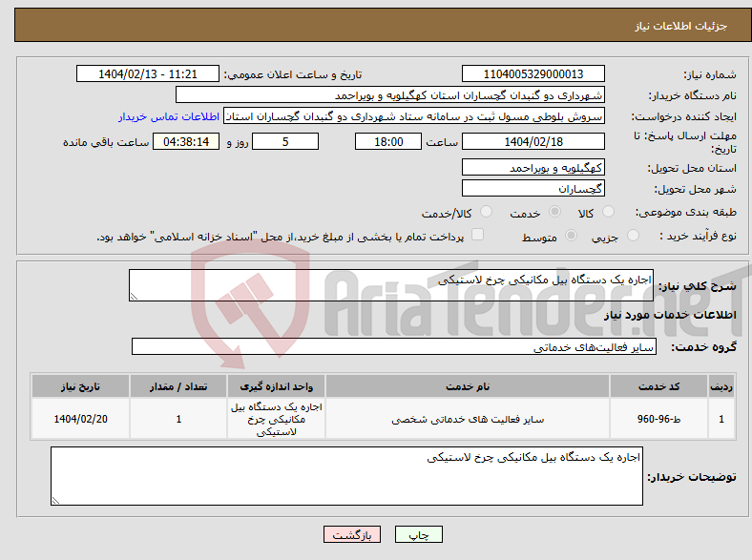
Task: Click the نوع فرآیند خرید label
Action: (698, 236)
